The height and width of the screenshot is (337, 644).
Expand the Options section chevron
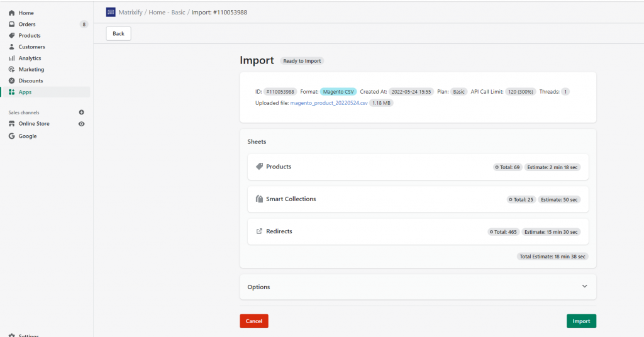(x=584, y=286)
